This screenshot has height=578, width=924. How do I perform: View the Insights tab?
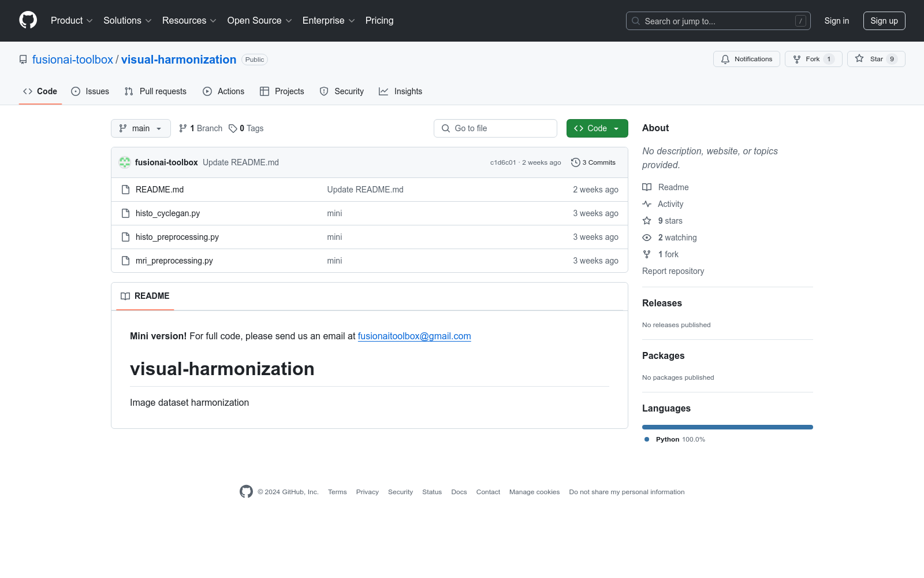401,91
